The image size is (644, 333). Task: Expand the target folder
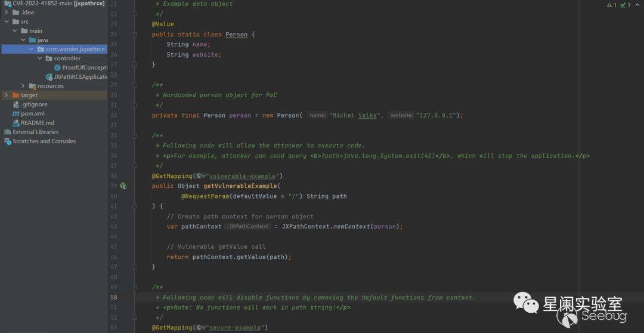pyautogui.click(x=7, y=95)
